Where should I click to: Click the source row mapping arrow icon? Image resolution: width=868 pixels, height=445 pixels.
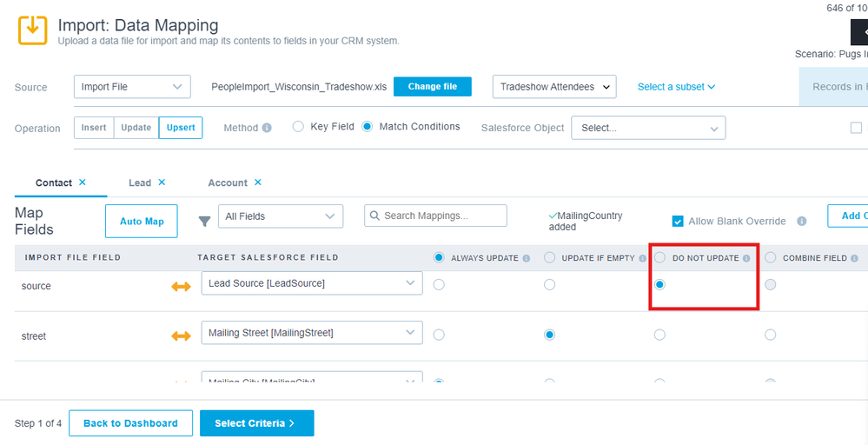coord(182,287)
